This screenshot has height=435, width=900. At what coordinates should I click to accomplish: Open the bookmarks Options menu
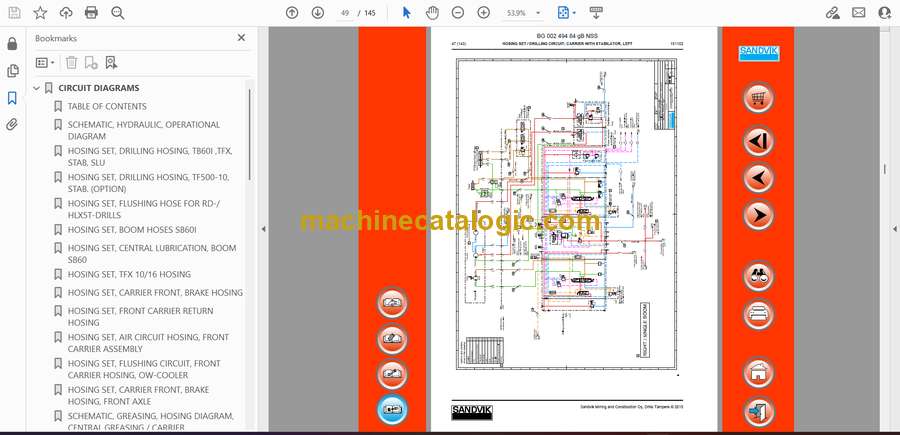[x=45, y=63]
